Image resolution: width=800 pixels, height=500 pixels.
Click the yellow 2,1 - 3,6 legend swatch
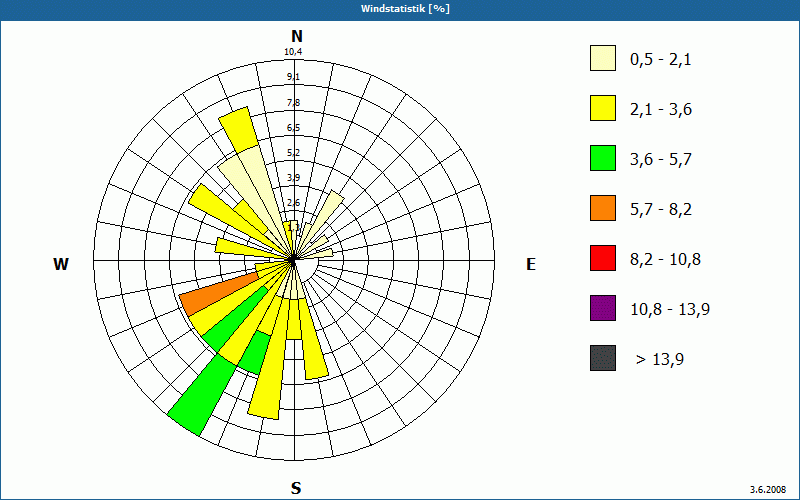(603, 108)
